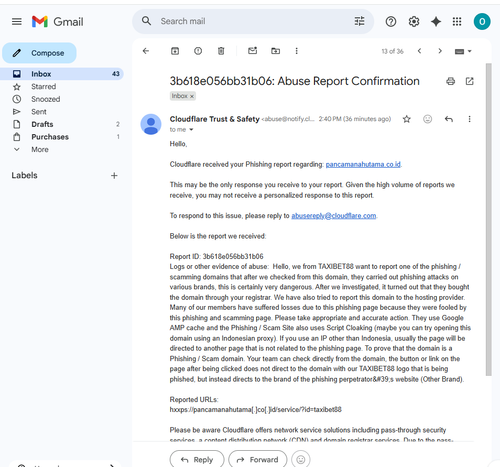Create a new label plus icon
Image resolution: width=500 pixels, height=467 pixels.
click(x=114, y=176)
